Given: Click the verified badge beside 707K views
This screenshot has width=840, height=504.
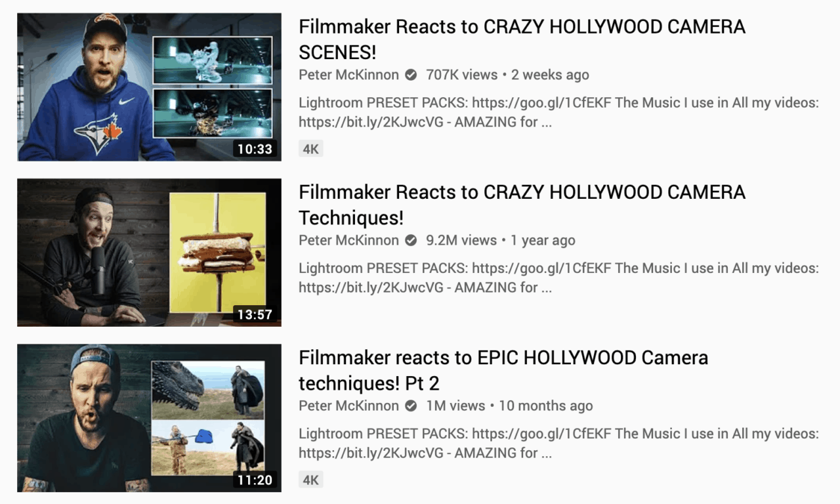Looking at the screenshot, I should (x=411, y=75).
